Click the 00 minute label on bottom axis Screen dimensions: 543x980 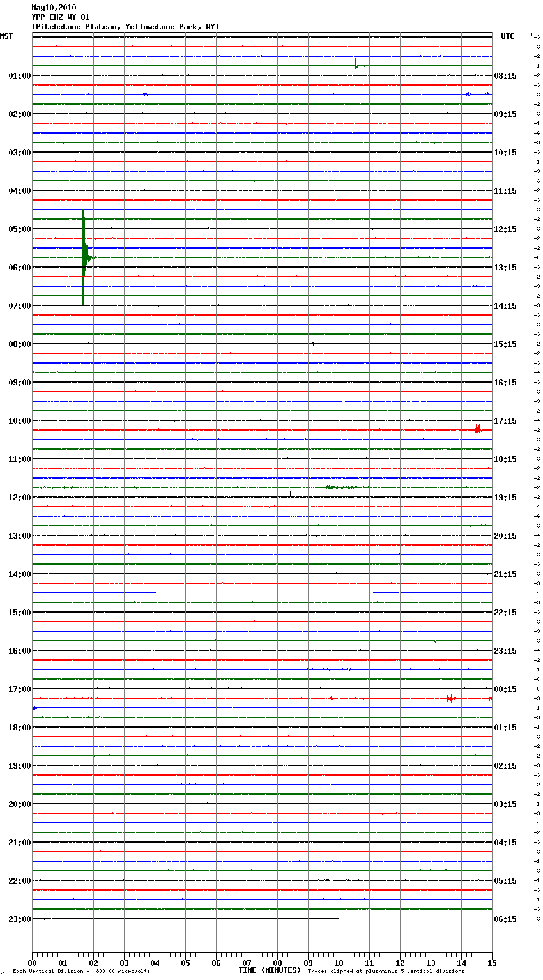32,963
